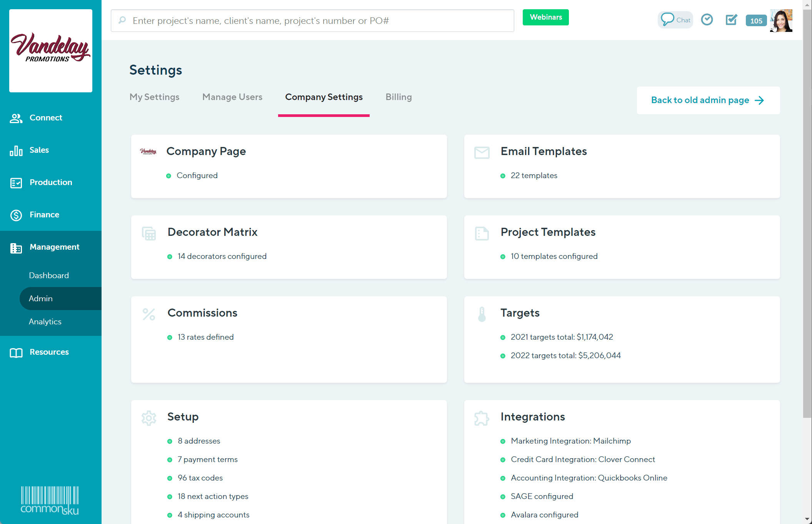
Task: Click the Webinars button
Action: click(545, 17)
